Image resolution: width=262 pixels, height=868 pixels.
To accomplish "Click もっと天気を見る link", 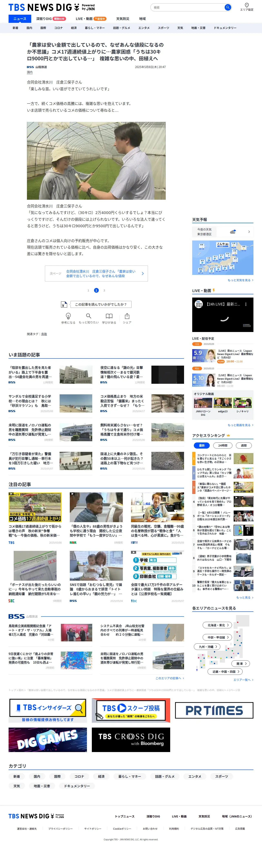I will pos(240,280).
